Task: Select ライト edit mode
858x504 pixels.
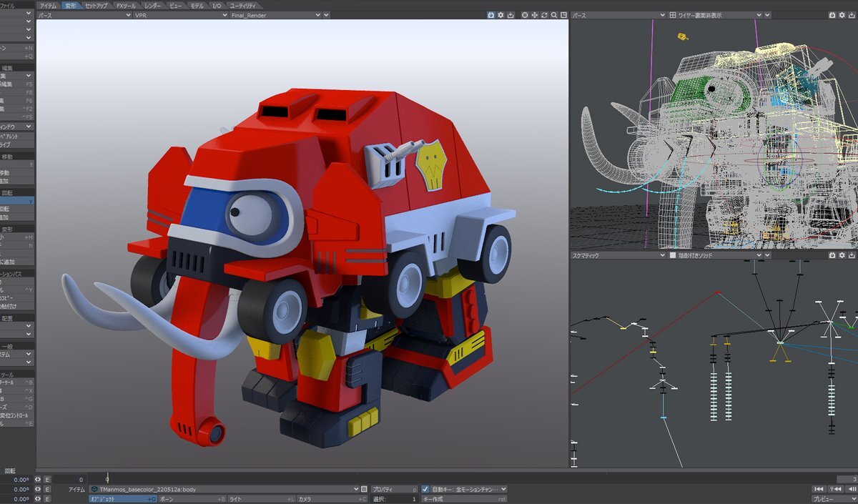Action: 262,499
